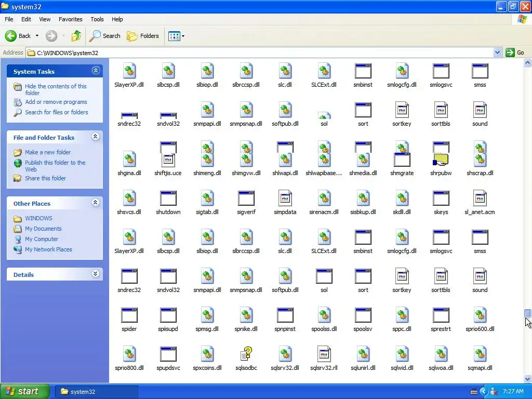The image size is (532, 399).
Task: Open the Search pane from toolbar
Action: [105, 36]
